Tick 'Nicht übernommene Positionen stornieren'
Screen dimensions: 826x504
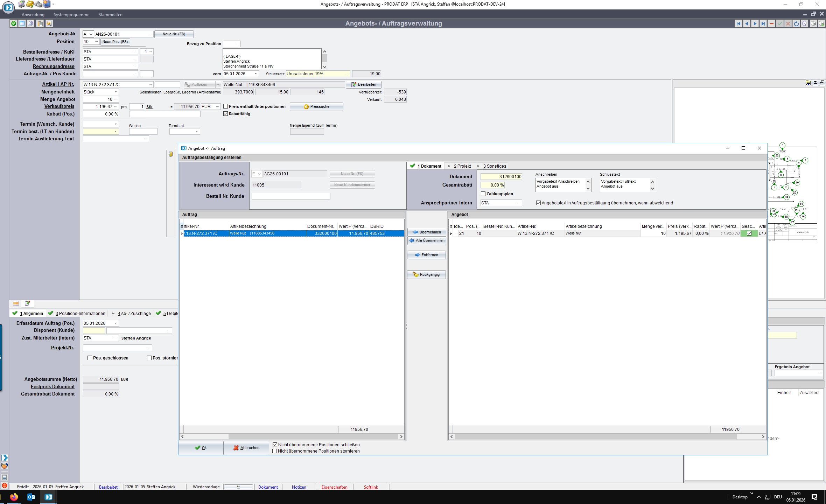coord(275,451)
